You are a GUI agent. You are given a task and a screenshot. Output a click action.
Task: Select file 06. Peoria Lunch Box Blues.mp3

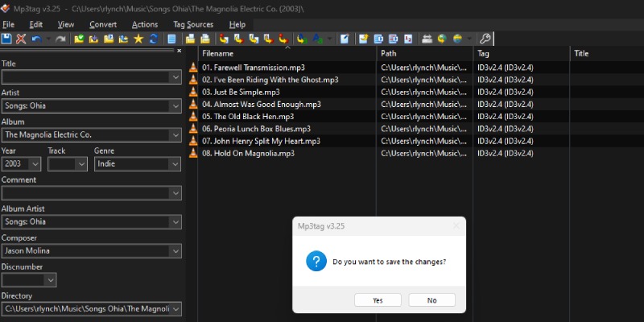point(256,129)
